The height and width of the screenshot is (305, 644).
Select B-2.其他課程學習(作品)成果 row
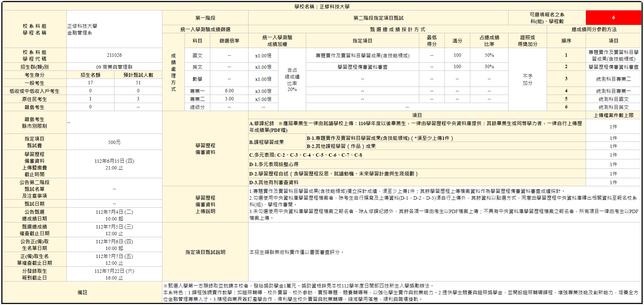446,146
